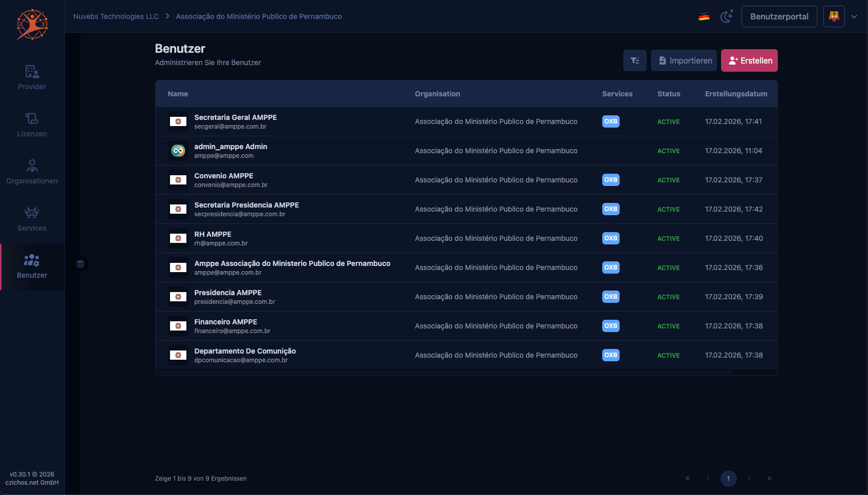Click Convenio AMPPE avatar
Image resolution: width=868 pixels, height=495 pixels.
pyautogui.click(x=178, y=180)
